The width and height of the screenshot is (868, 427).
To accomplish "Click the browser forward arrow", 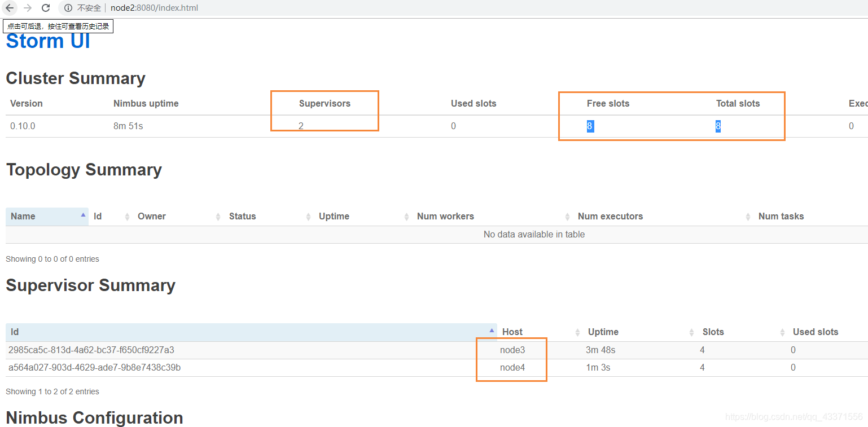I will (28, 8).
